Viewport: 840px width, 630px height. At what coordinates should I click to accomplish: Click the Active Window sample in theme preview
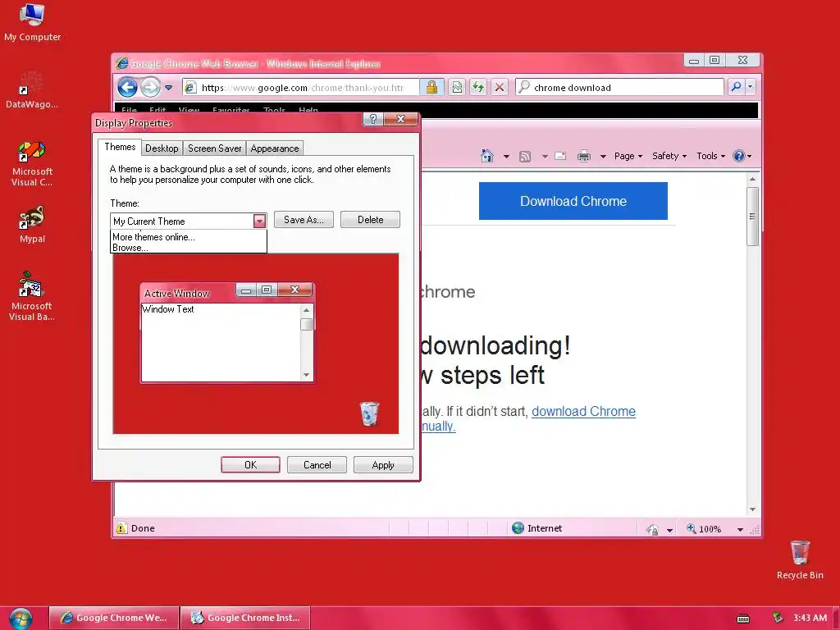pyautogui.click(x=227, y=333)
